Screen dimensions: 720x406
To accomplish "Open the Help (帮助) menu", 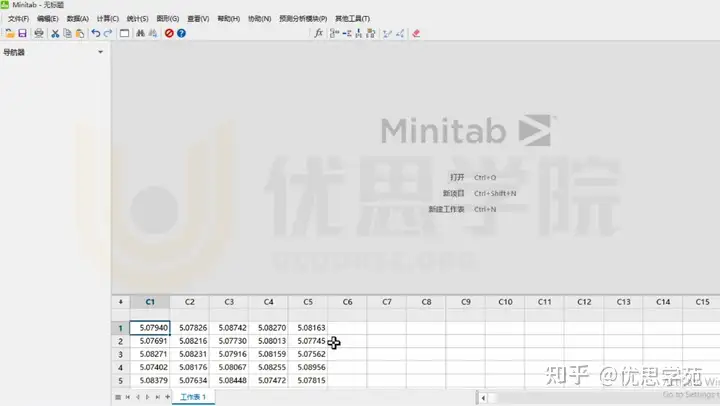I will point(228,19).
